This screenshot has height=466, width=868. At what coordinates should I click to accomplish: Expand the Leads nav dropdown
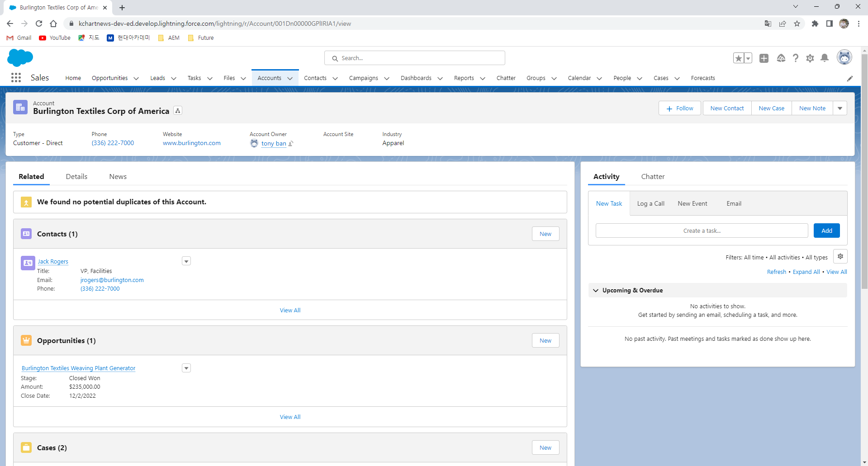point(174,78)
